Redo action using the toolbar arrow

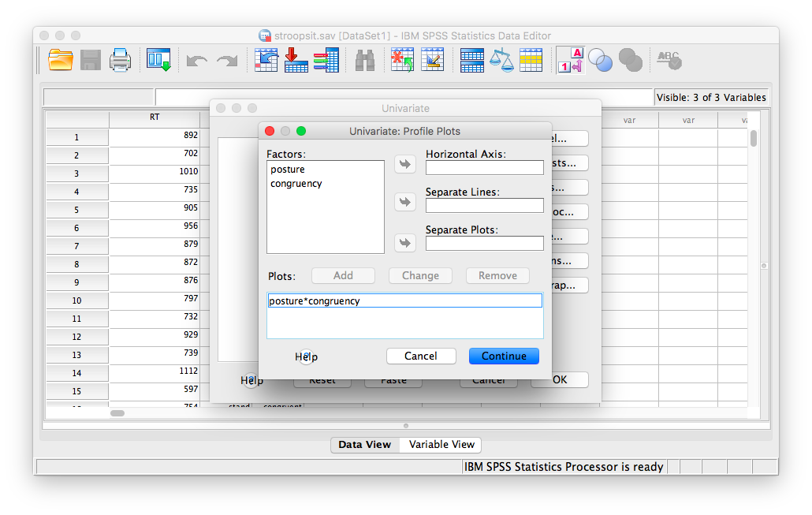(x=227, y=62)
